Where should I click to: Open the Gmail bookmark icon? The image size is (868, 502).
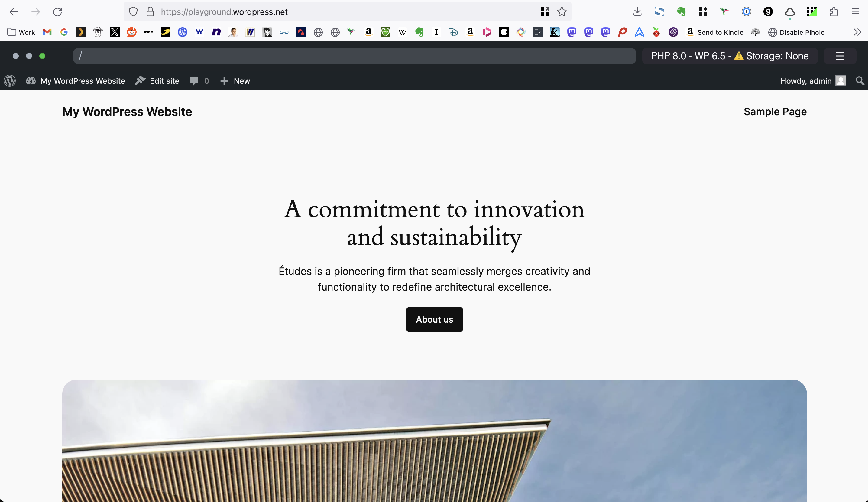click(47, 32)
